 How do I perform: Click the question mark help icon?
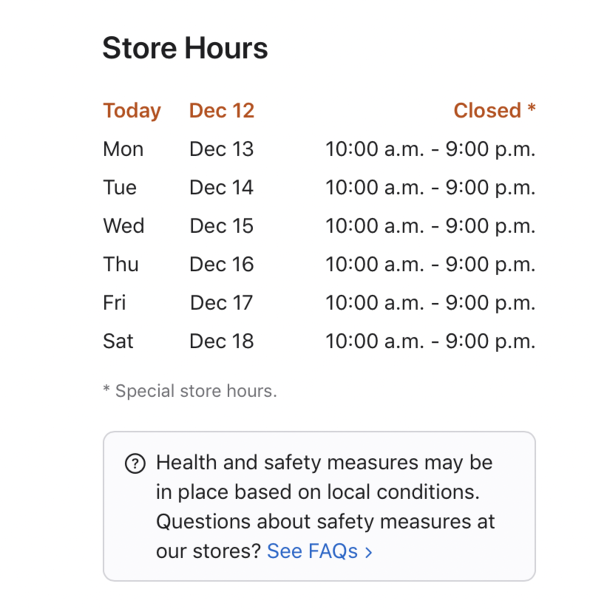click(135, 463)
